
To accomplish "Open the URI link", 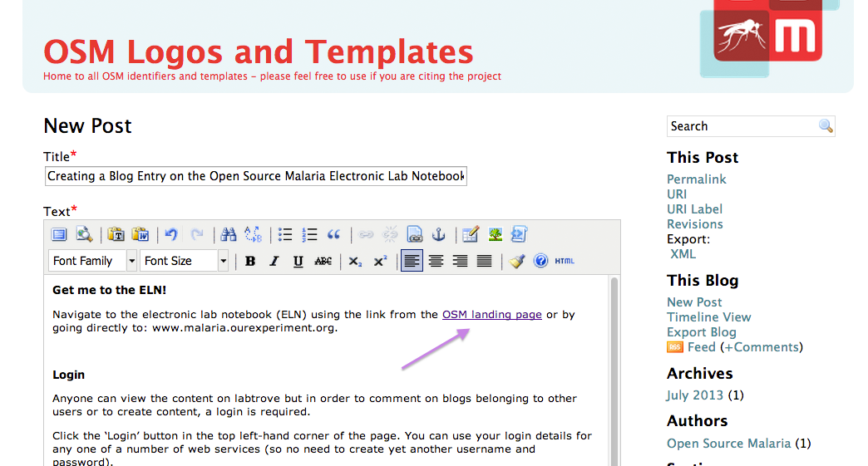I will coord(677,194).
